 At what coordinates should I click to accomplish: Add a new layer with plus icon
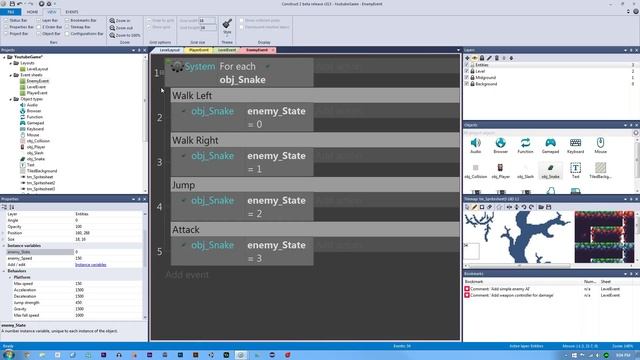467,58
